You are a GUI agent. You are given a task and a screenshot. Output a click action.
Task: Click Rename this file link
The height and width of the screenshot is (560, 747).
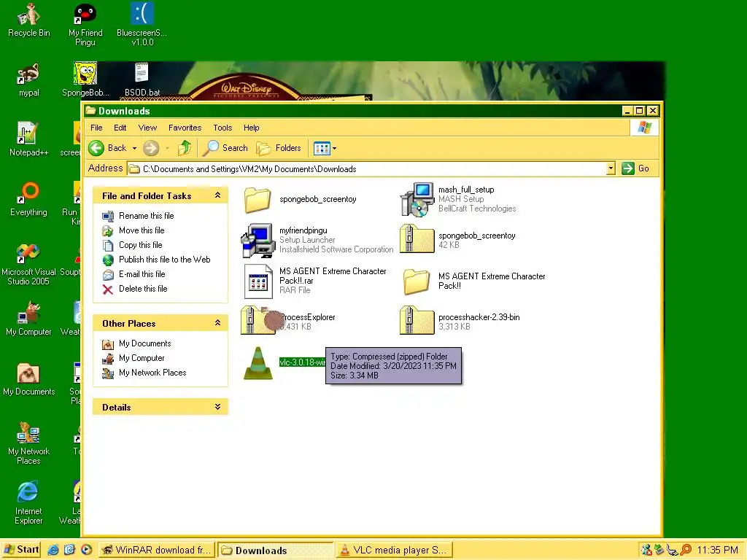(146, 216)
